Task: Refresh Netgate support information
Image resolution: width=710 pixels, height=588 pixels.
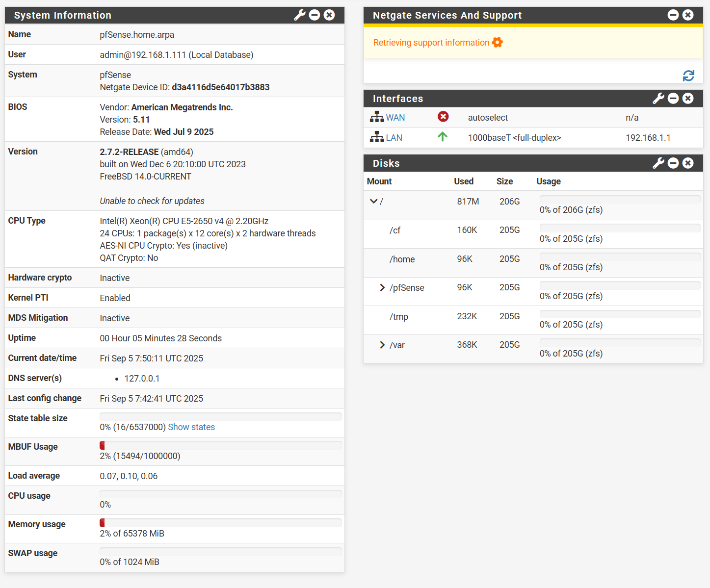Action: click(x=688, y=76)
